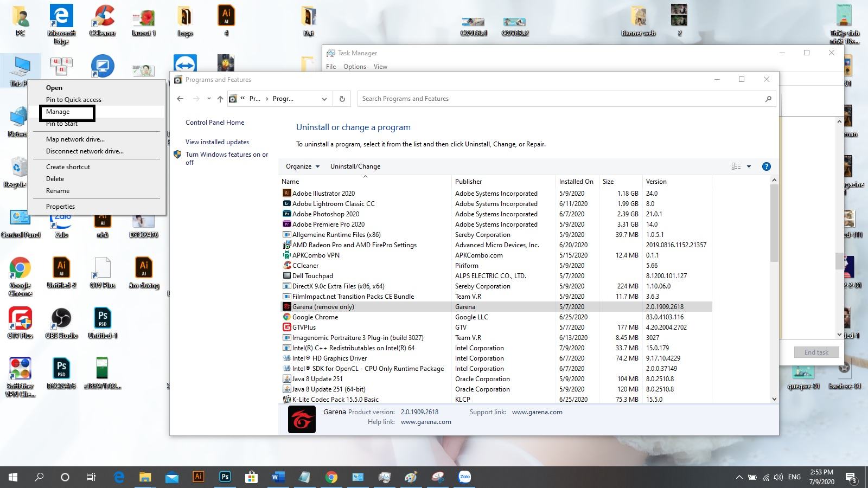This screenshot has height=488, width=868.
Task: Click the change view layout icon
Action: (736, 166)
